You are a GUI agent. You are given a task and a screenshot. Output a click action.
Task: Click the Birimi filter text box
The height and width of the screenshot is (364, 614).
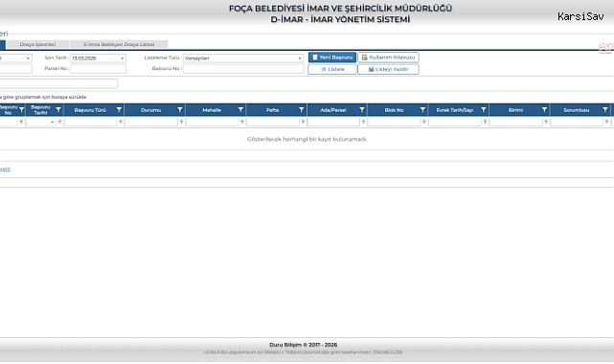tap(515, 122)
